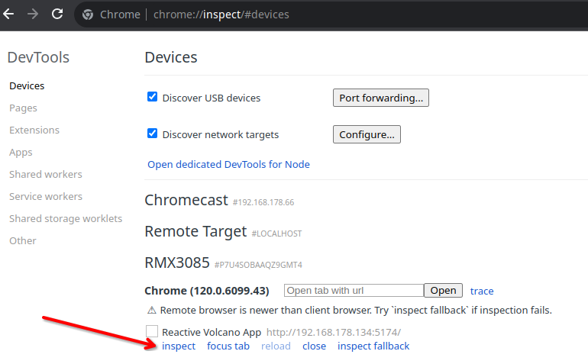588x364 pixels.
Task: Click the remote browser is newer warning text
Action: [356, 311]
